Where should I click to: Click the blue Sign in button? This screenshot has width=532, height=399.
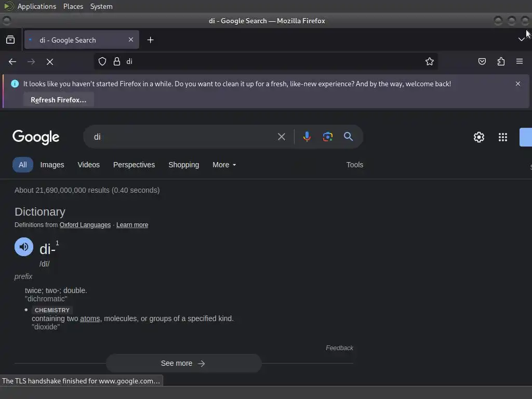tap(526, 137)
